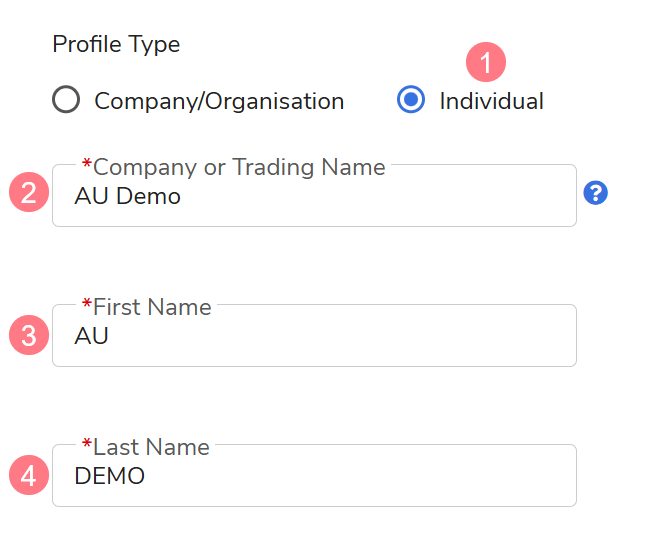Viewport: 653px width, 549px height.
Task: Place cursor in the 'DEMO' text
Action: click(109, 477)
